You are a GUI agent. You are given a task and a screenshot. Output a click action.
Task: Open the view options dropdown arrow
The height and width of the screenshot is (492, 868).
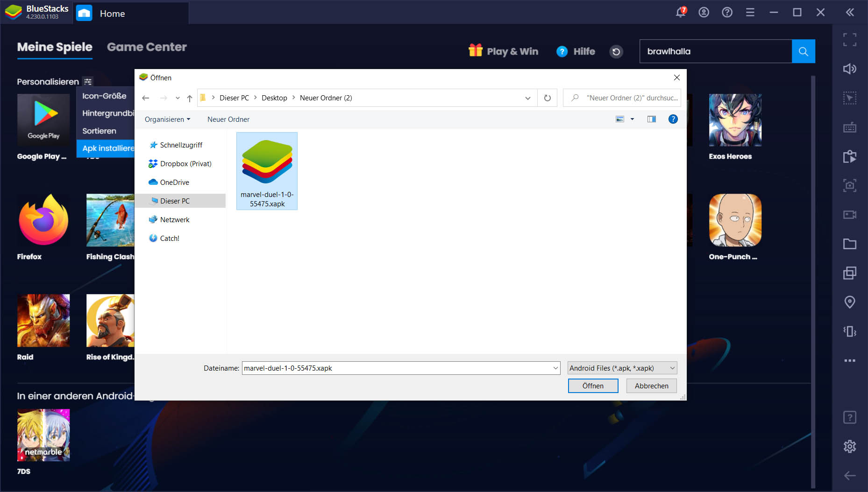[632, 119]
